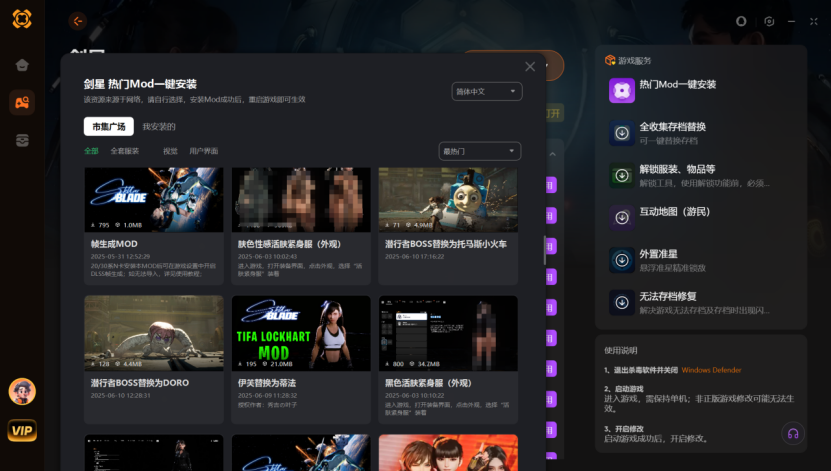The image size is (831, 471).
Task: Open the 最热门 sort dropdown
Action: point(480,151)
